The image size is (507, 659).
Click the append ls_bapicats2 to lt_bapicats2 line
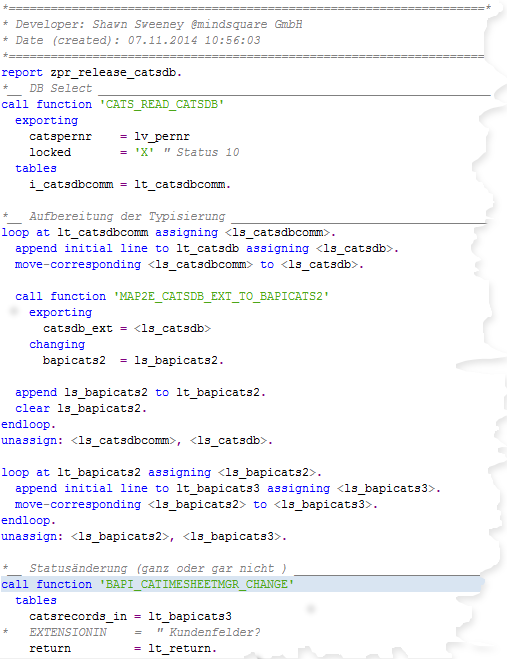[x=140, y=393]
